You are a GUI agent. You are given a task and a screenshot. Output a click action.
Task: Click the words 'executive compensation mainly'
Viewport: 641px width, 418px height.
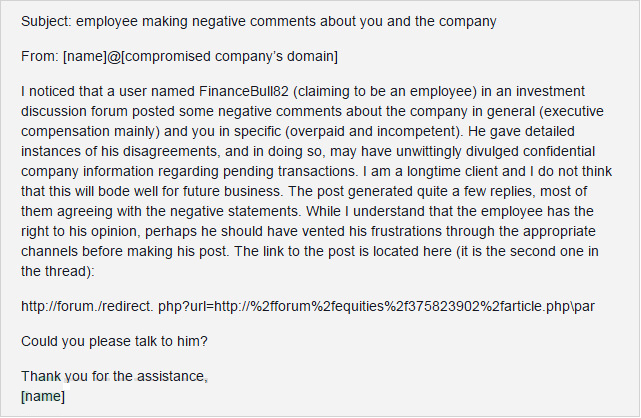click(x=312, y=121)
